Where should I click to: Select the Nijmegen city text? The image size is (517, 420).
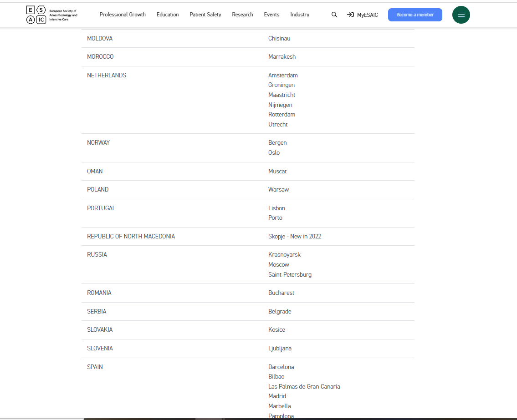tap(280, 105)
